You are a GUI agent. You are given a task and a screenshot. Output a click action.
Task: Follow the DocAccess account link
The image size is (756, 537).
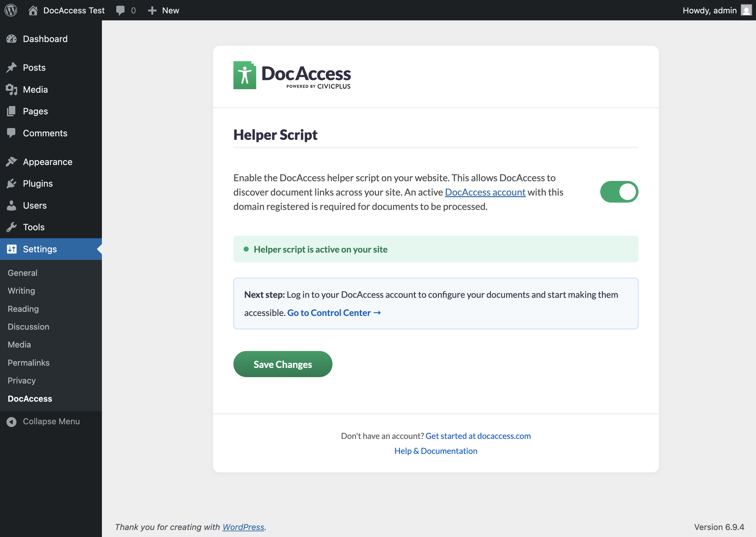tap(485, 192)
